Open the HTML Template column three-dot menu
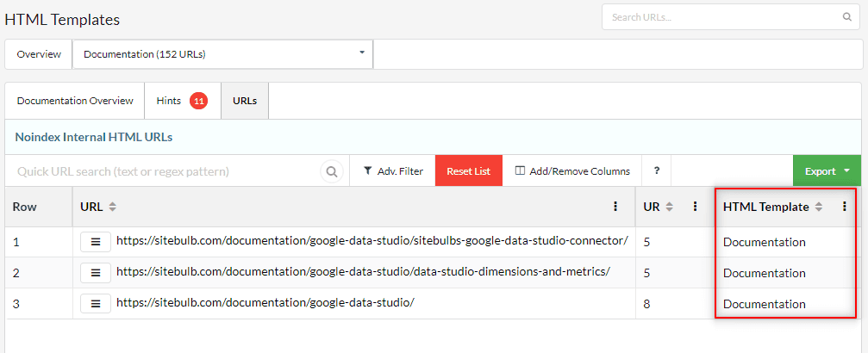Image resolution: width=868 pixels, height=353 pixels. pyautogui.click(x=844, y=207)
